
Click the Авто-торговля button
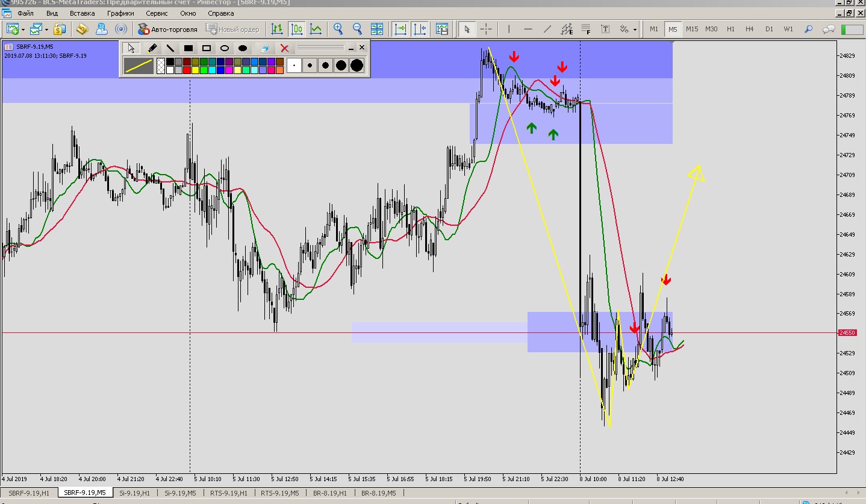coord(167,29)
